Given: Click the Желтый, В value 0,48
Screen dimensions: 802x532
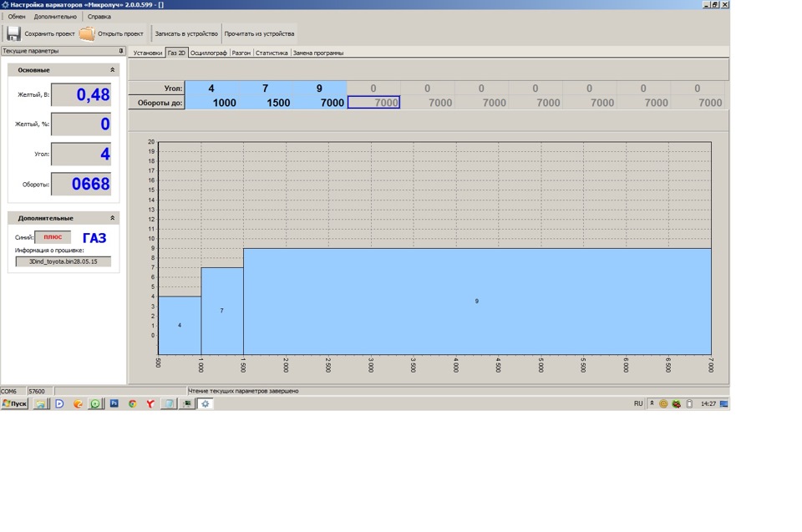Looking at the screenshot, I should [x=81, y=94].
